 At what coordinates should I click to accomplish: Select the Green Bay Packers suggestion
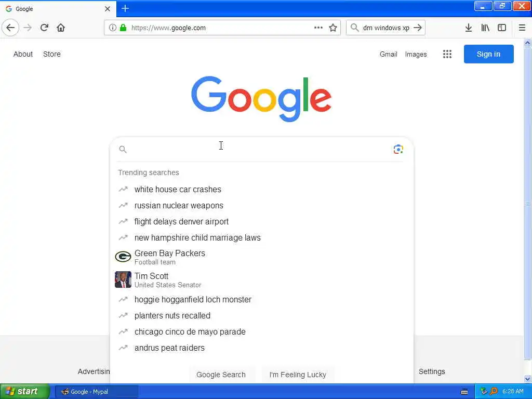[x=262, y=257]
